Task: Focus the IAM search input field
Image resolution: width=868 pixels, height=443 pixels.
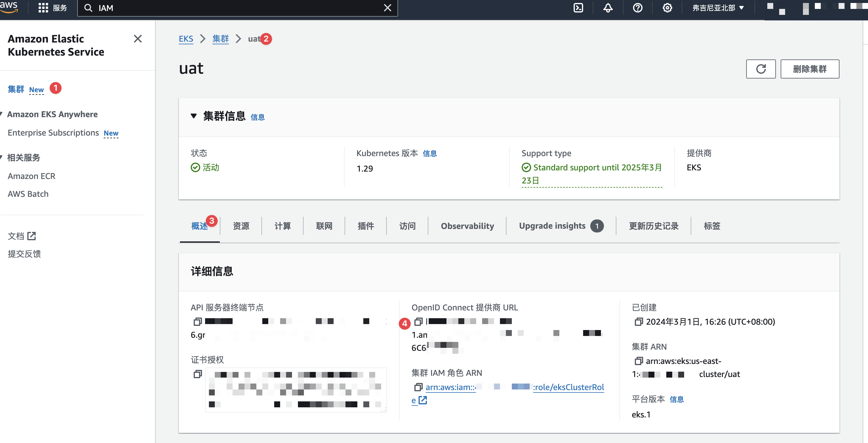Action: click(x=238, y=8)
